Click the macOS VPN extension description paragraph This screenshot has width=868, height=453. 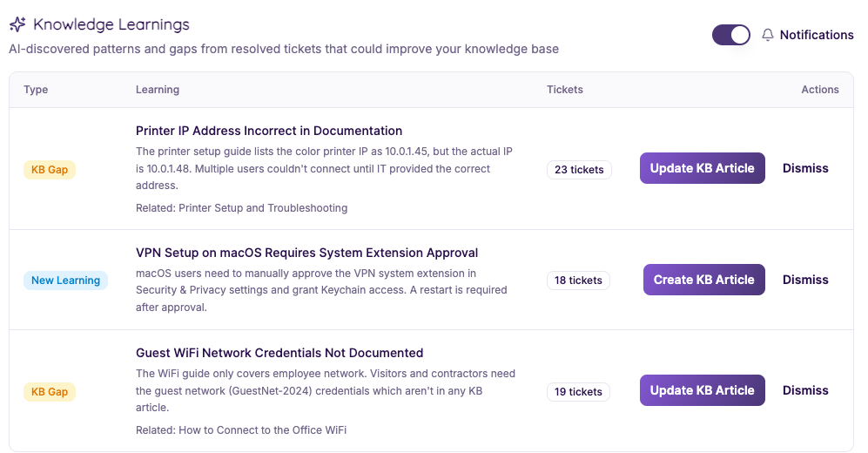pos(321,290)
